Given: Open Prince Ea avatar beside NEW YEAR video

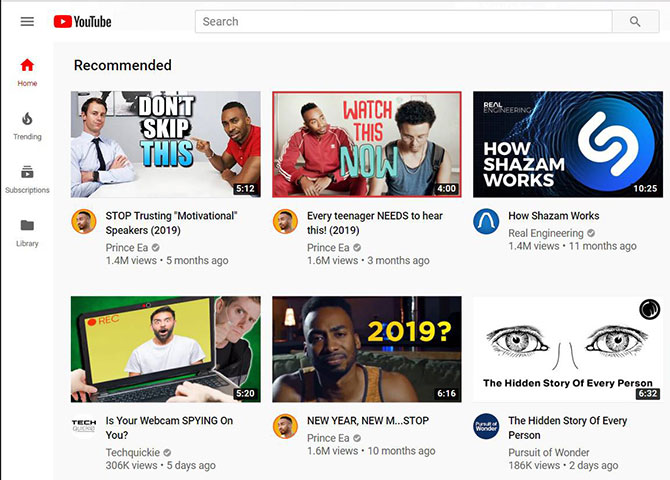Looking at the screenshot, I should [285, 426].
